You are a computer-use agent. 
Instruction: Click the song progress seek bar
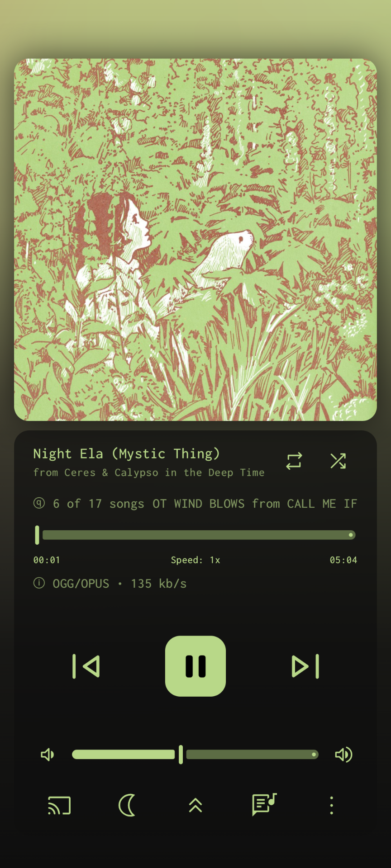[195, 535]
